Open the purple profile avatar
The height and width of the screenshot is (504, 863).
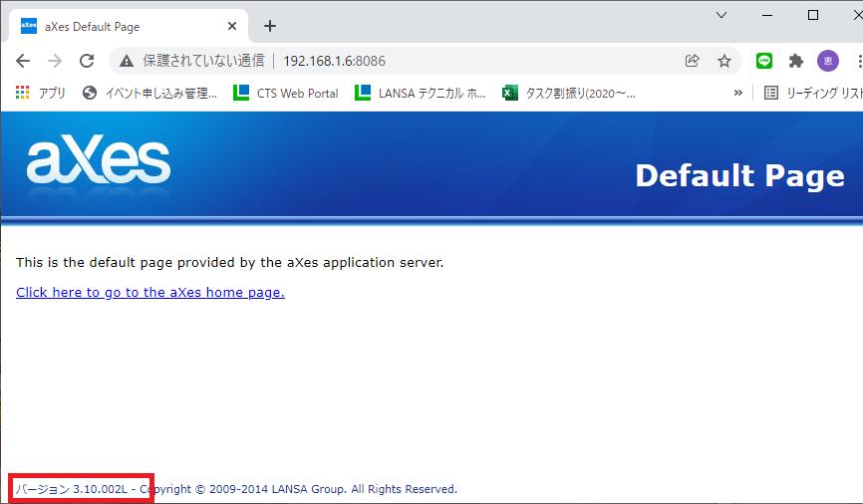[x=827, y=61]
